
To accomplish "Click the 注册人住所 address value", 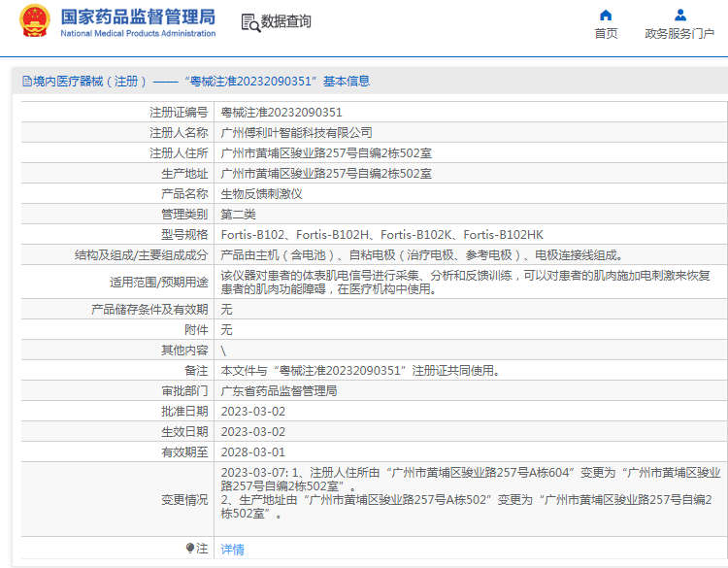I will tap(326, 153).
